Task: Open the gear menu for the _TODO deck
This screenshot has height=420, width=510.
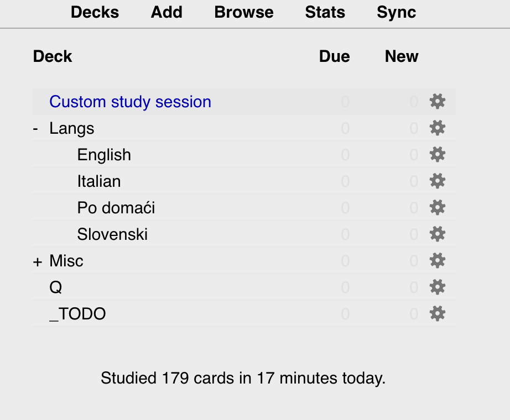Action: point(438,313)
